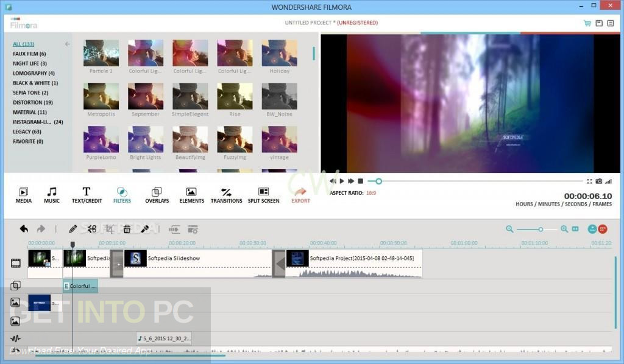
Task: Click the timeline playhead marker
Action: click(x=73, y=244)
